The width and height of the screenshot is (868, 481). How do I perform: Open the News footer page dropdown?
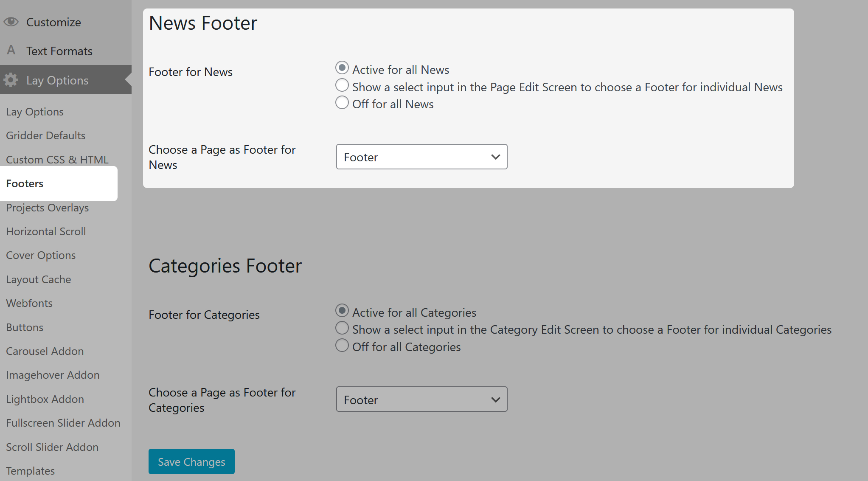pos(421,157)
